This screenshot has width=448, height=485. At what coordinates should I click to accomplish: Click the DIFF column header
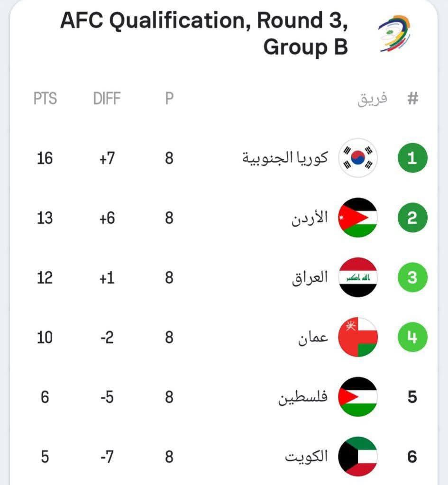[x=107, y=99]
